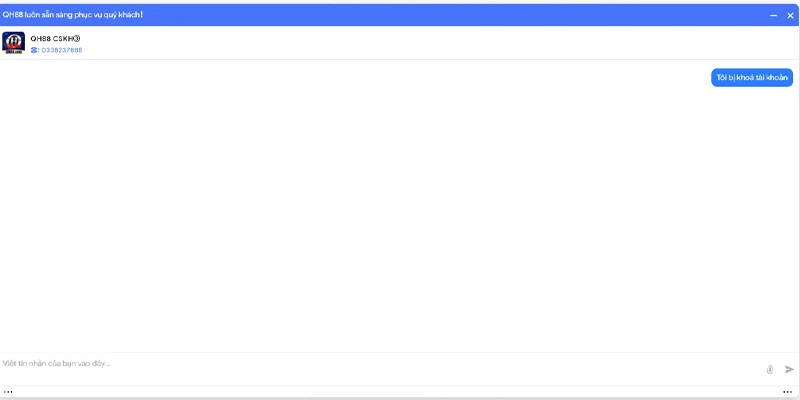Attach a file with the paperclip icon
Viewport: 800px width, 400px height.
(x=769, y=369)
